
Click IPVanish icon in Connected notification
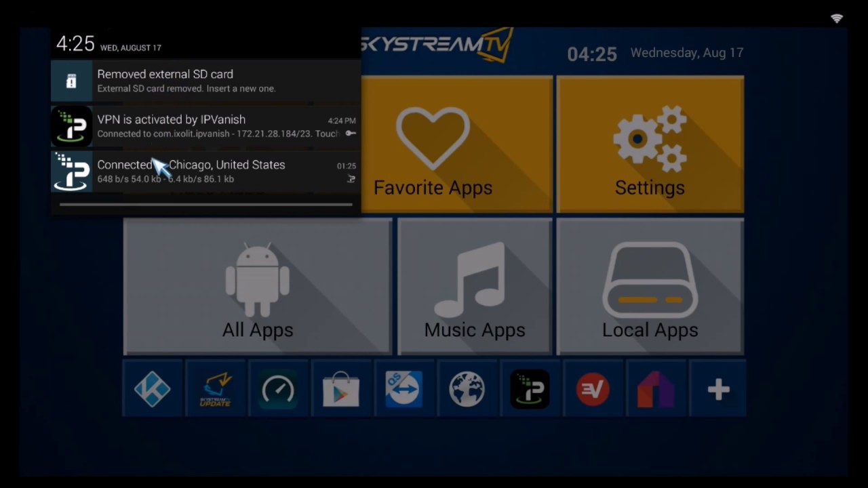point(71,171)
